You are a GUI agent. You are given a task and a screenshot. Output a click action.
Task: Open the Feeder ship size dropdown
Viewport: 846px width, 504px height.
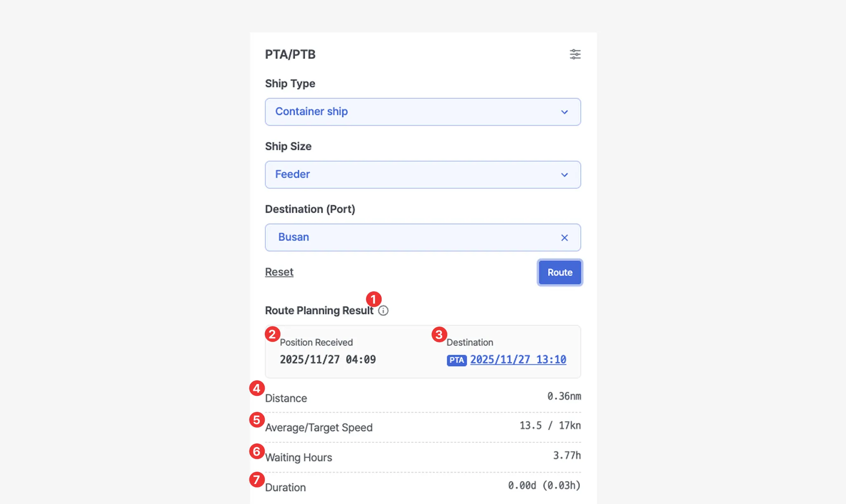point(413,175)
